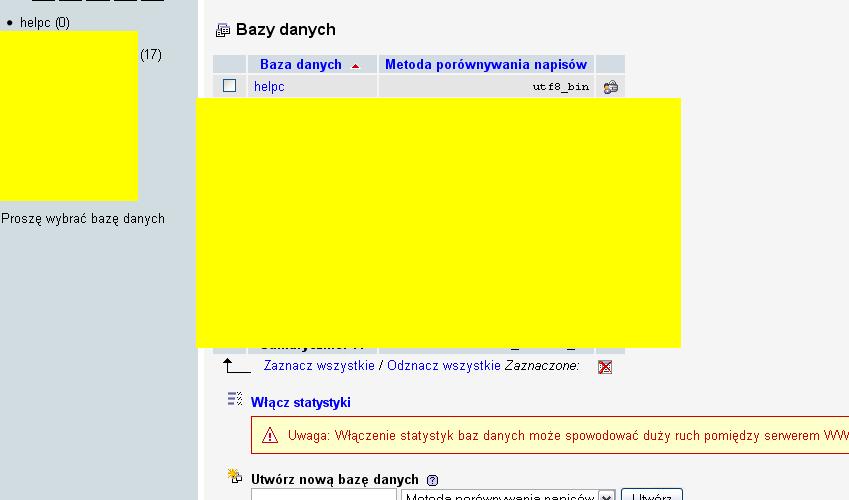Click the Utwórz create button
Image resolution: width=849 pixels, height=500 pixels.
651,495
